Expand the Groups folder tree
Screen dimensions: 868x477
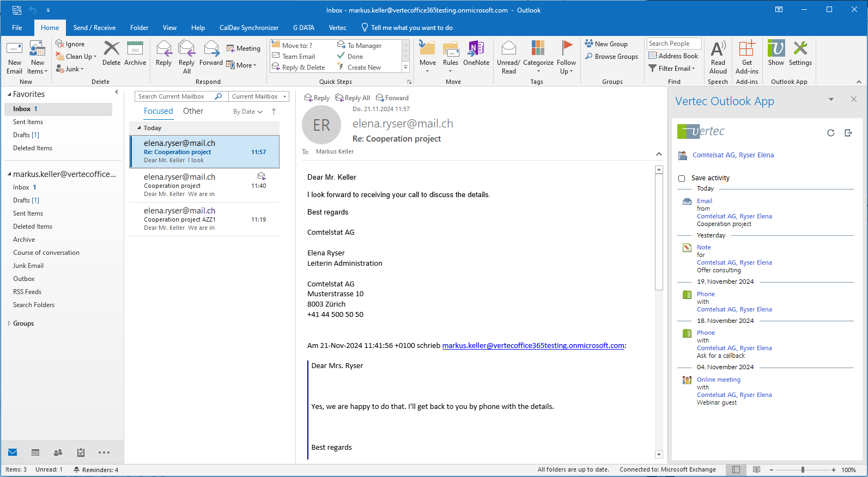[x=9, y=323]
